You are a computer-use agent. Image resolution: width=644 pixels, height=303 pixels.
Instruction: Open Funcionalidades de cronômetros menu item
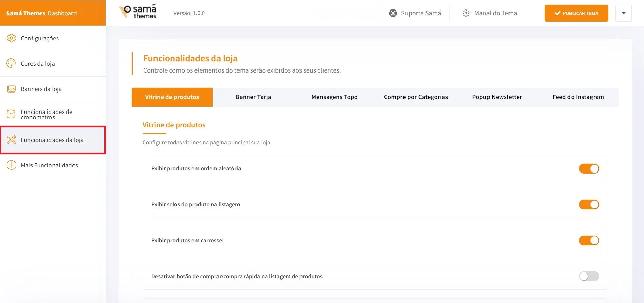pos(53,114)
